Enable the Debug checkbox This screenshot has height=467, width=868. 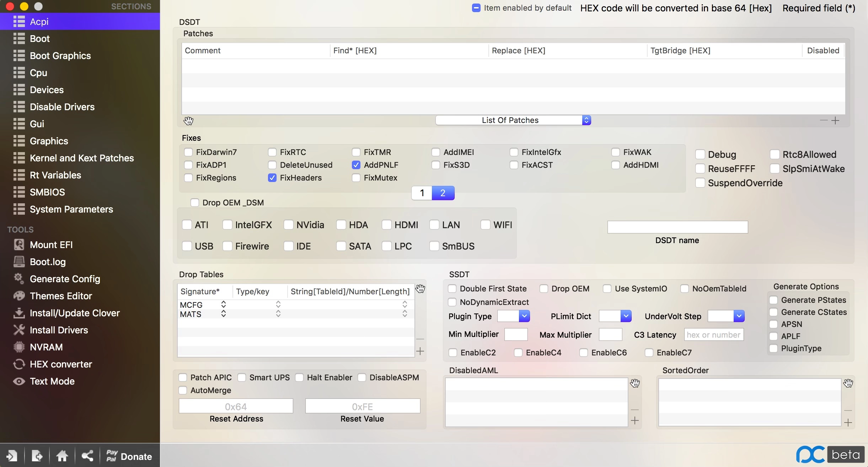[700, 154]
